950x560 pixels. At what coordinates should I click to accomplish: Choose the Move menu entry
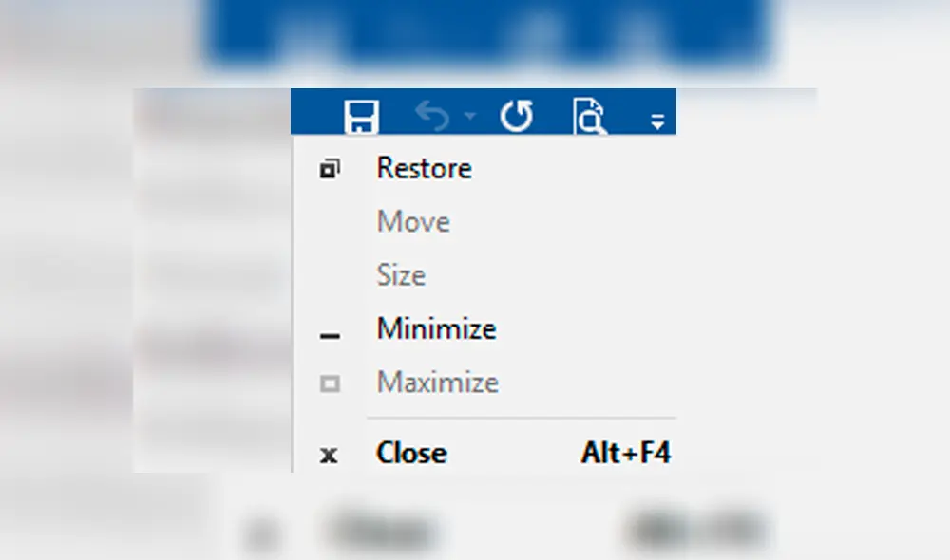pyautogui.click(x=413, y=222)
